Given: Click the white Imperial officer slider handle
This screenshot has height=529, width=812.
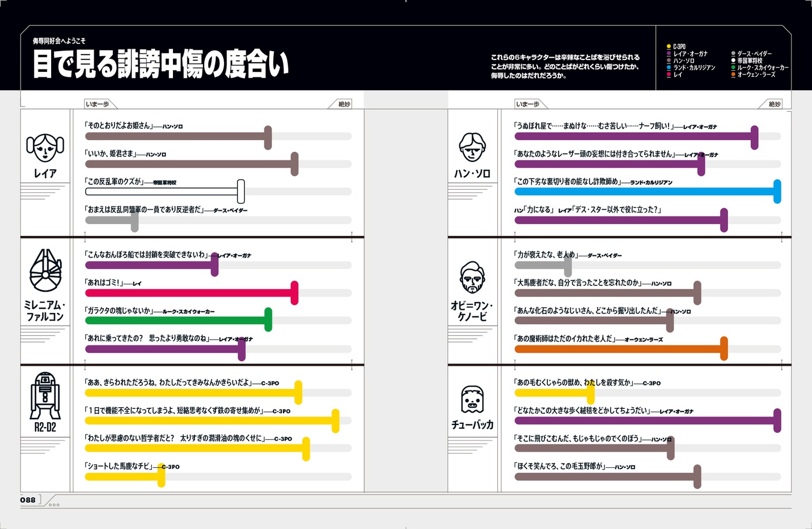Looking at the screenshot, I should [x=241, y=191].
